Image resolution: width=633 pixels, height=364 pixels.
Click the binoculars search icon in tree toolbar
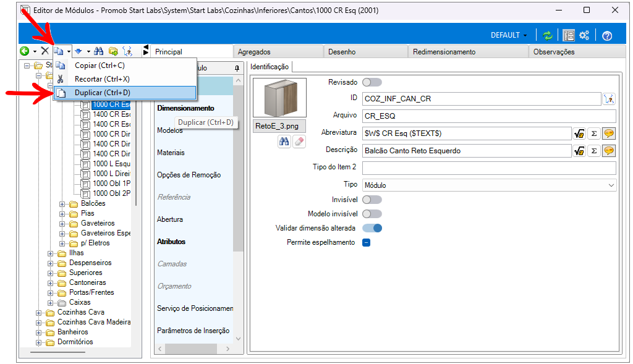point(99,51)
